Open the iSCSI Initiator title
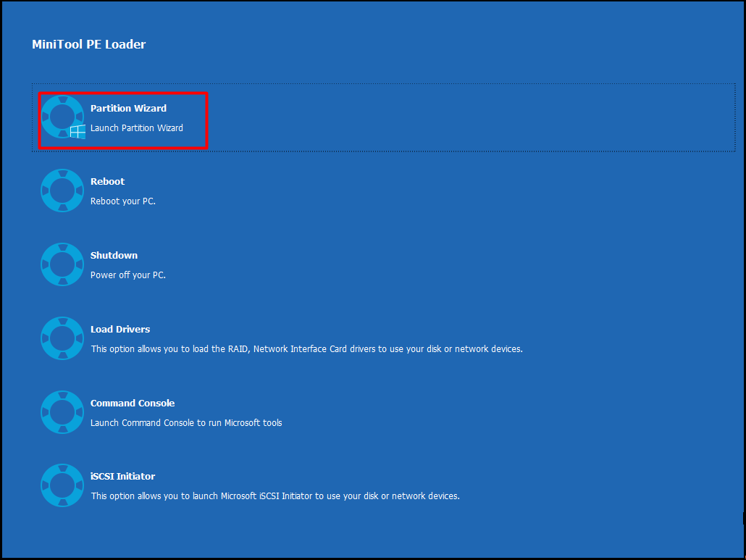This screenshot has height=560, width=746. point(122,476)
